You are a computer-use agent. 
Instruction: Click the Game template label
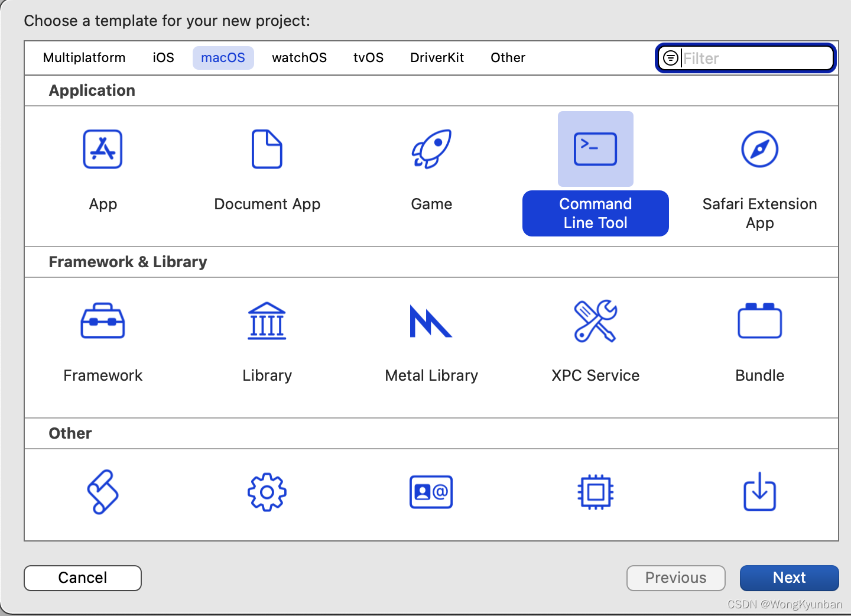point(431,204)
